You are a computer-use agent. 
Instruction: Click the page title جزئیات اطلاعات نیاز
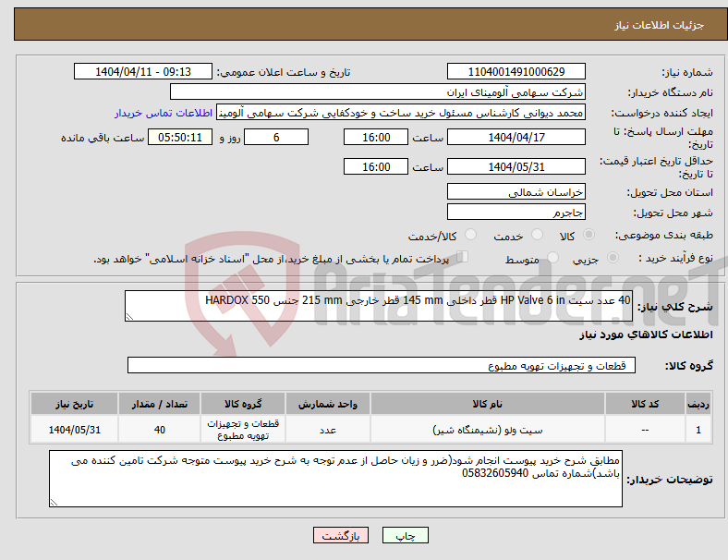(x=659, y=25)
